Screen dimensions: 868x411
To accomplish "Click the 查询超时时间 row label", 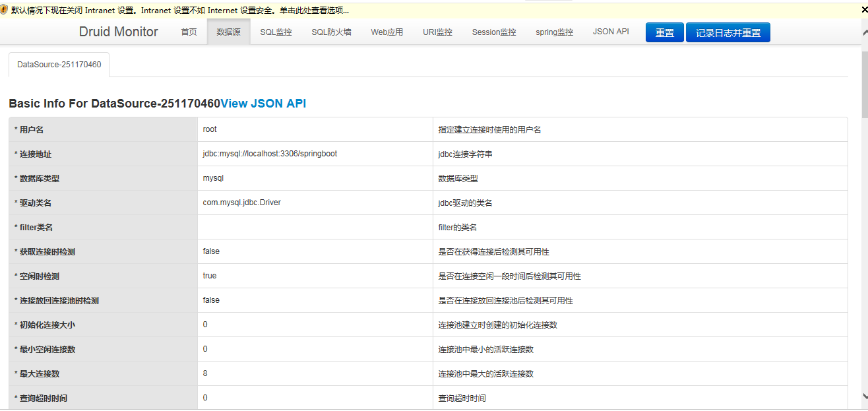I will (x=41, y=398).
